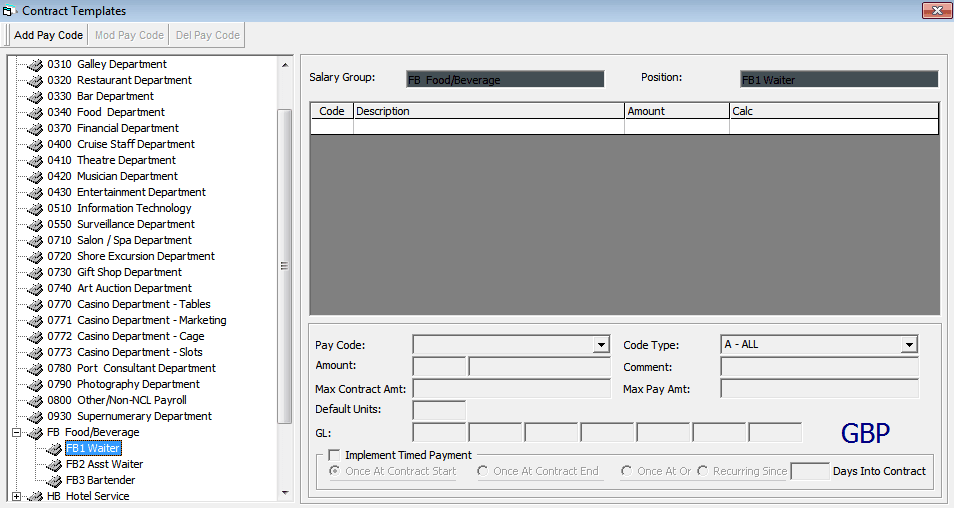
Task: Collapse the FB Food/Beverage tree node
Action: coord(16,433)
